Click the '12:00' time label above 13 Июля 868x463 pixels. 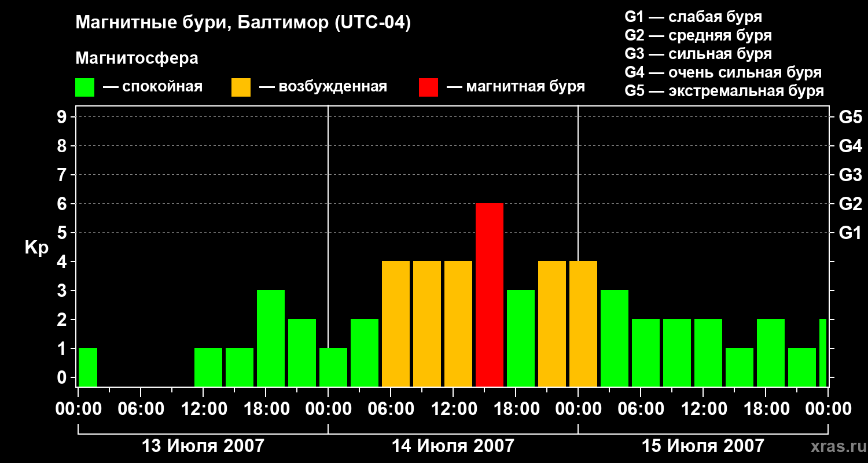tap(203, 409)
